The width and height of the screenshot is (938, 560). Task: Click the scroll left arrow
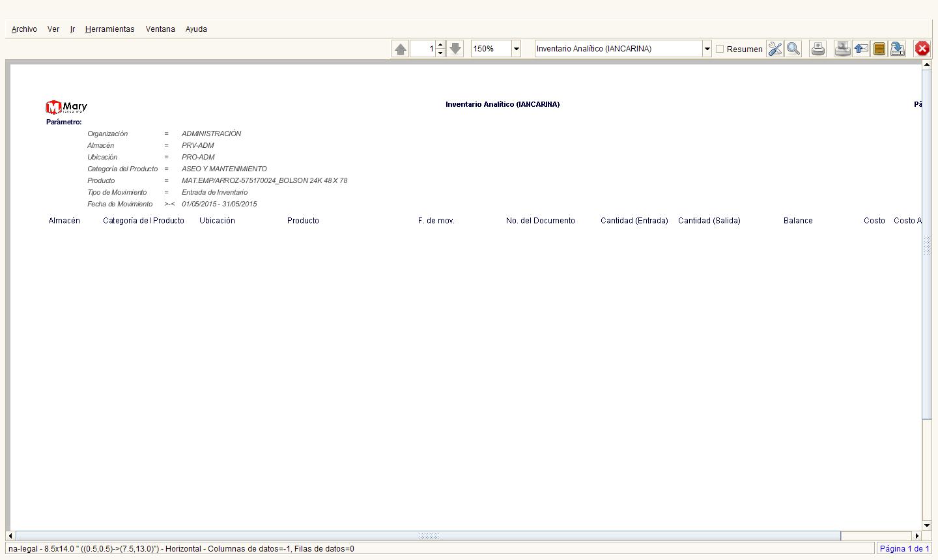click(x=10, y=536)
